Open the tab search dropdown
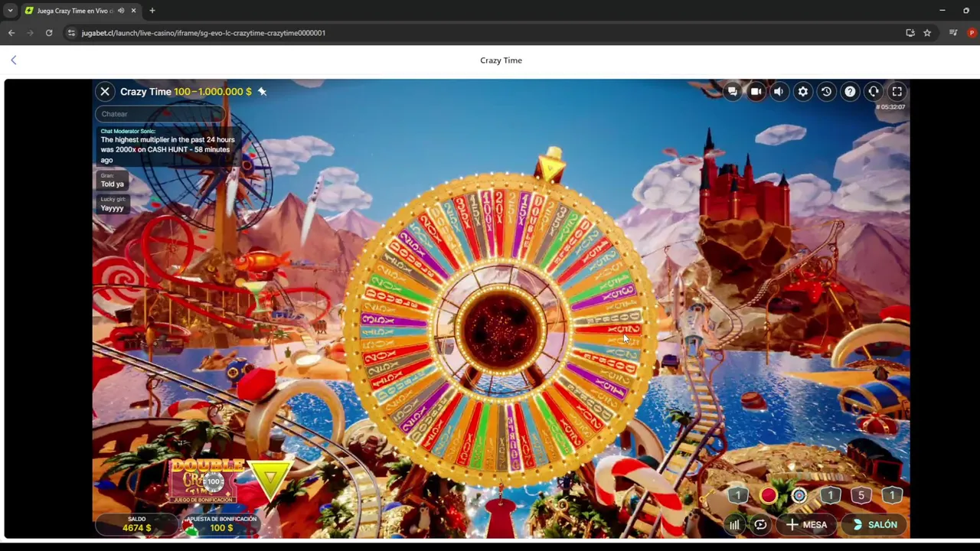The image size is (980, 551). tap(10, 11)
